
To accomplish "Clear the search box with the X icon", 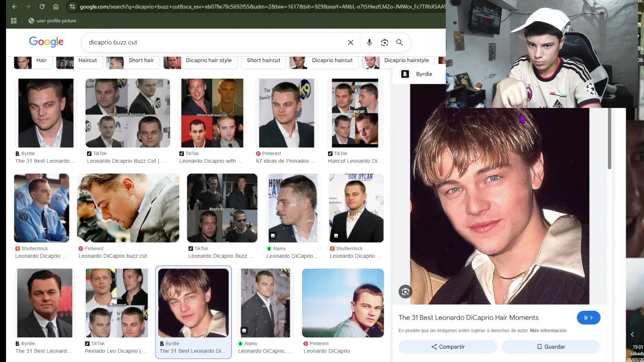I will coord(351,43).
